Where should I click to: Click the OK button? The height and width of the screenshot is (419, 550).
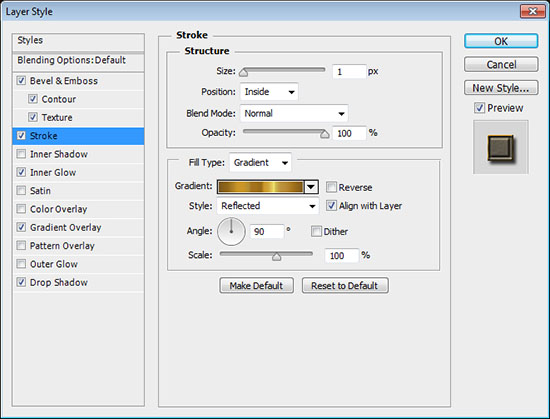coord(501,41)
